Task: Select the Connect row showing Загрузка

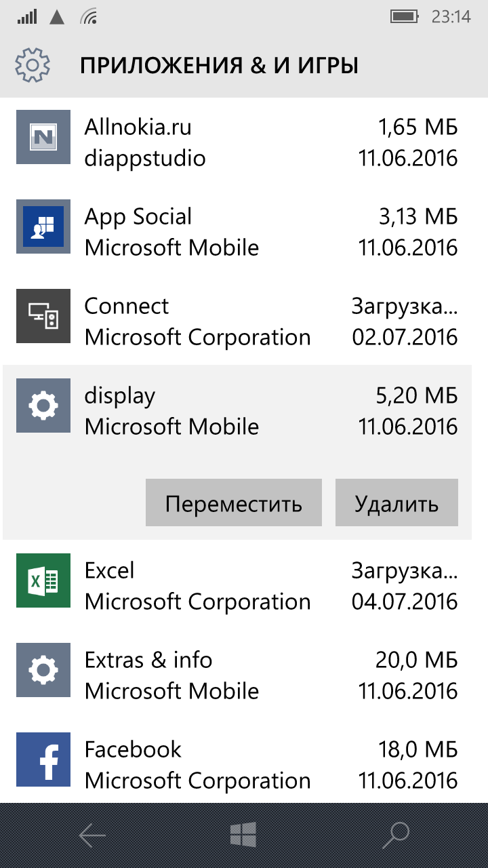Action: pyautogui.click(x=244, y=320)
